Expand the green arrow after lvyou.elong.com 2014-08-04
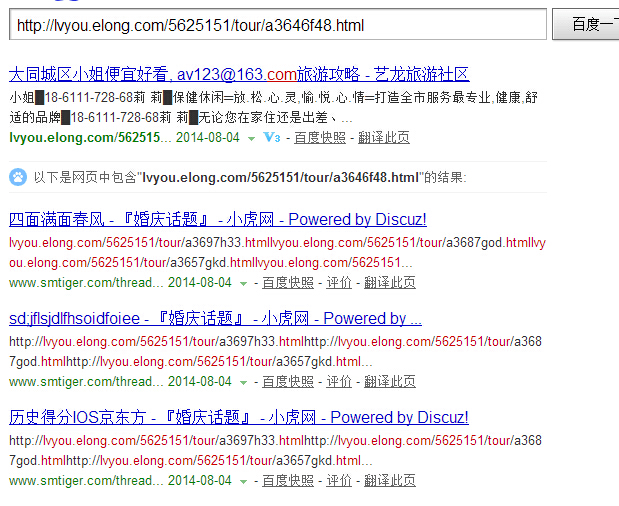 coord(251,138)
